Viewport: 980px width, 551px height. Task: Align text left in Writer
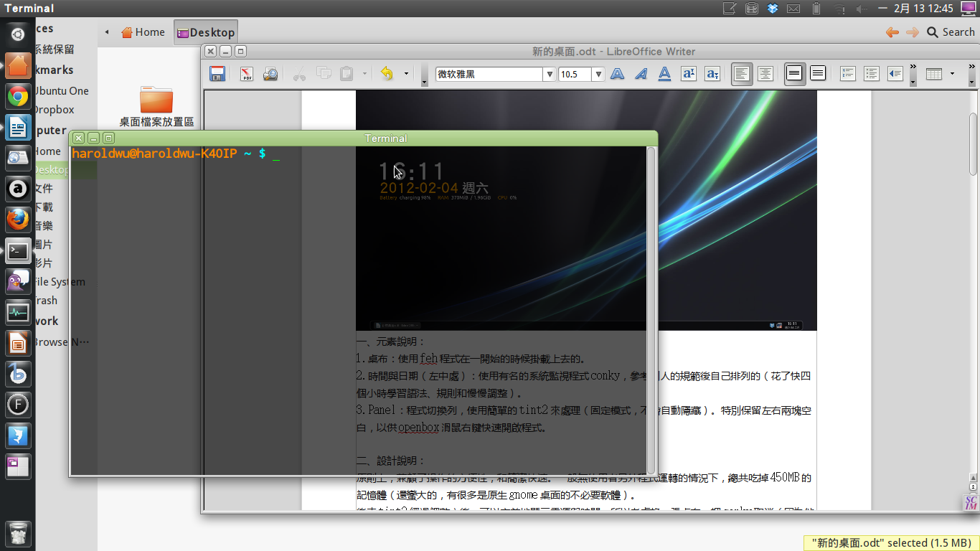click(x=742, y=74)
